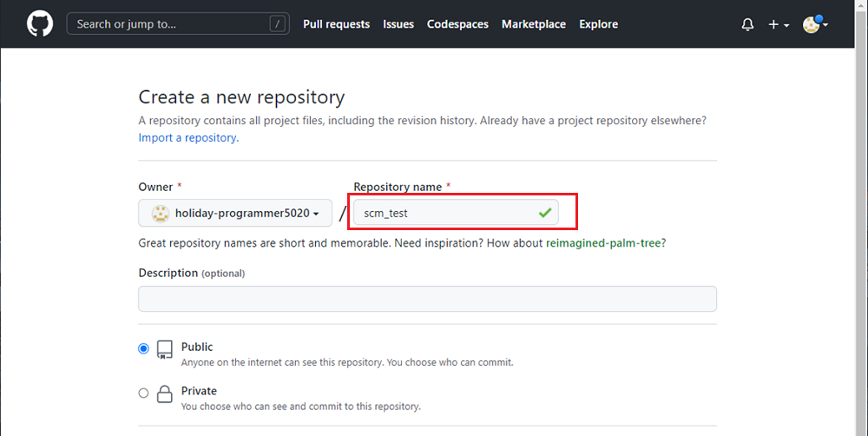Open Pull requests in top navigation
This screenshot has height=436, width=868.
click(x=336, y=24)
